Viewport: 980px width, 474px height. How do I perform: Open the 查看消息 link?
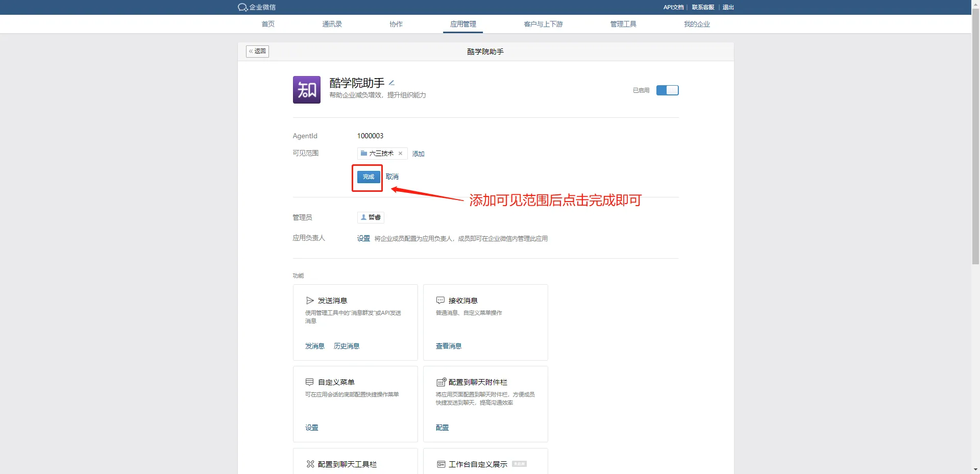coord(449,346)
